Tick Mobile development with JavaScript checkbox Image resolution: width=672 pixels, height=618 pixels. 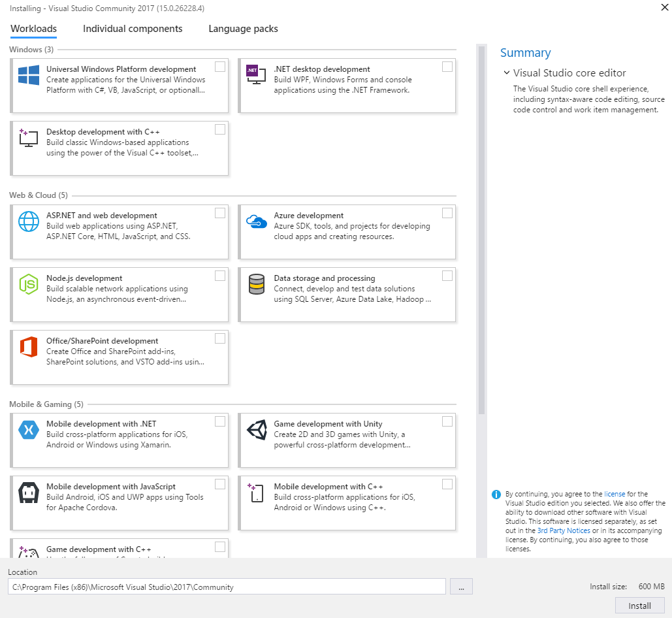pos(220,484)
